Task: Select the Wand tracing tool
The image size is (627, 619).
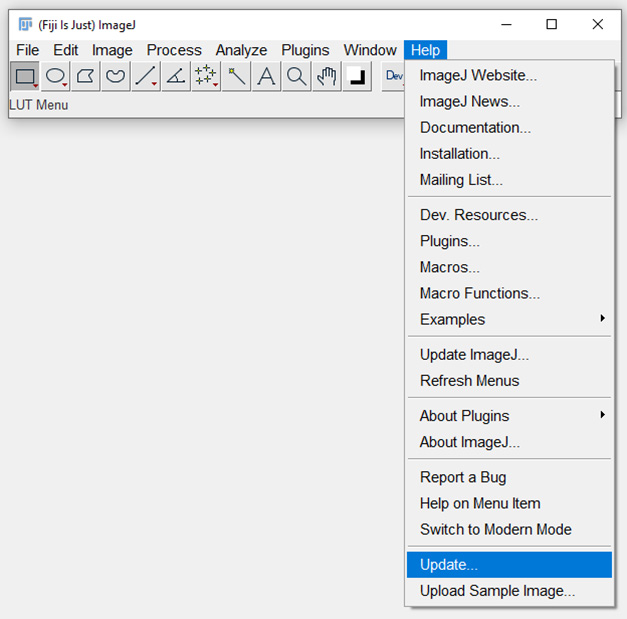Action: [x=236, y=76]
